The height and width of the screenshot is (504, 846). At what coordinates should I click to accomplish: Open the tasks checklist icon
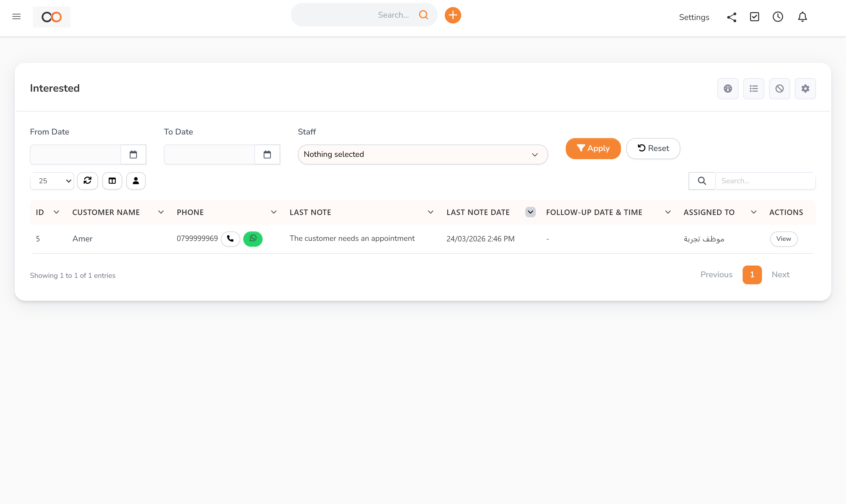(754, 17)
